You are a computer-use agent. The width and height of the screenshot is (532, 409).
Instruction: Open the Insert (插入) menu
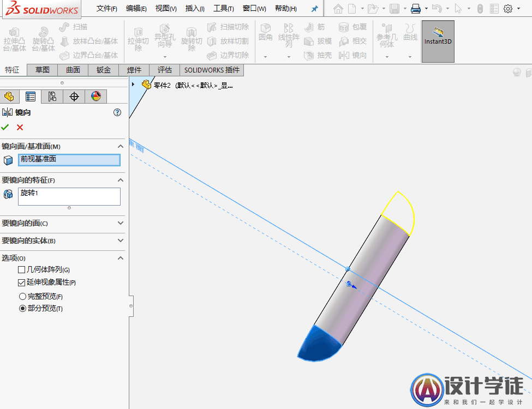tap(195, 9)
